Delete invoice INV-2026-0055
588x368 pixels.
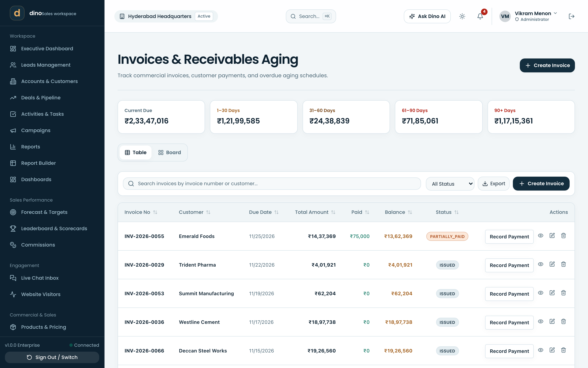click(563, 236)
